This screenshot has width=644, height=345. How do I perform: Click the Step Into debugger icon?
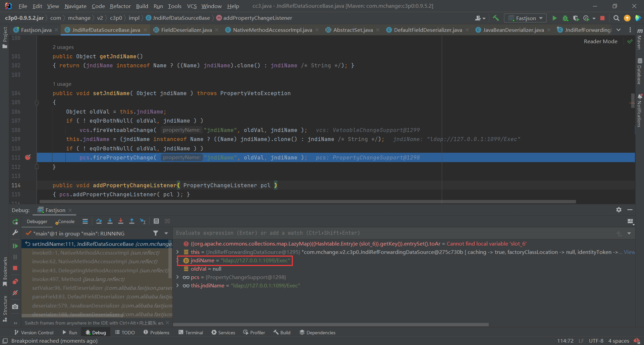pos(110,221)
